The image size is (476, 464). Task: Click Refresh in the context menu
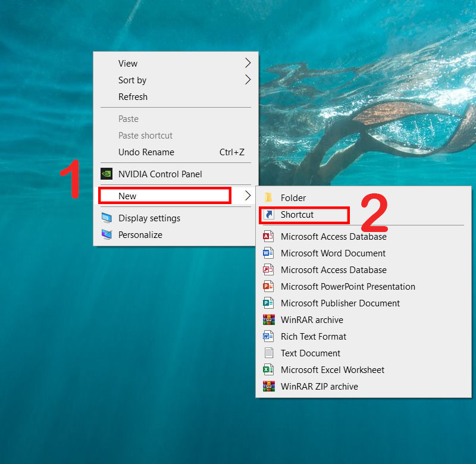176,96
